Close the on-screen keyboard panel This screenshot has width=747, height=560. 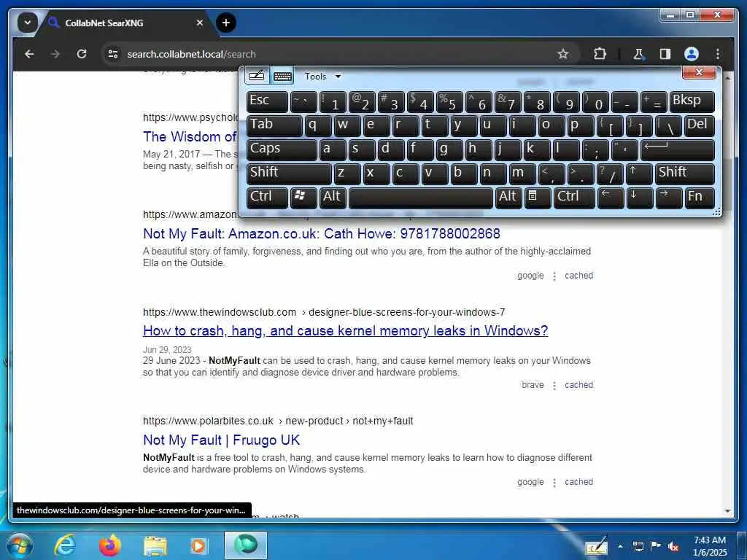point(699,72)
